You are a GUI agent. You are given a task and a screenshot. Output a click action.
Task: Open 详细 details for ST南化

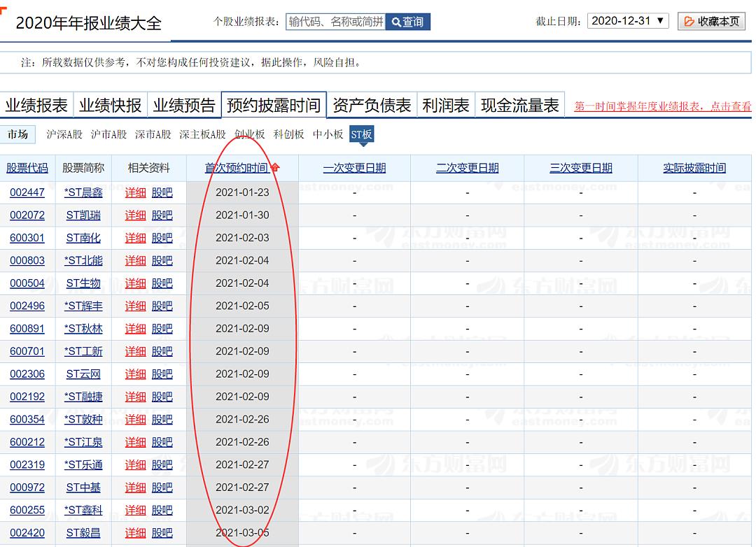(x=135, y=238)
